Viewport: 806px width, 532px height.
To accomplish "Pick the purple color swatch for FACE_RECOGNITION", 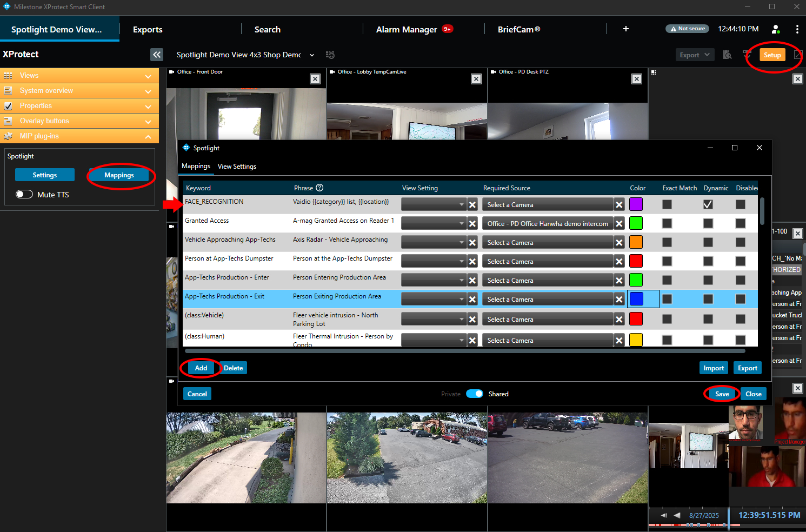I will coord(636,204).
